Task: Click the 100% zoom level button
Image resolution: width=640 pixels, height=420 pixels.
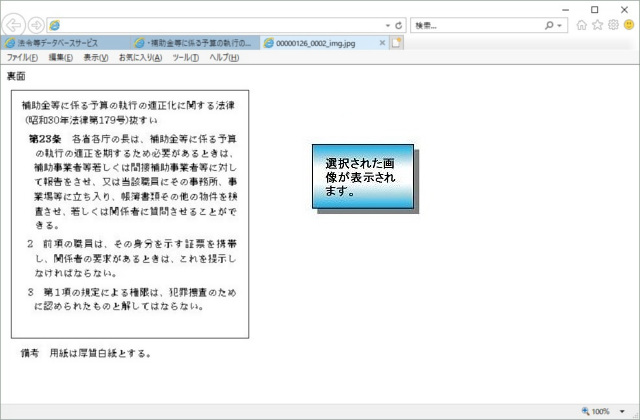Action: (x=596, y=411)
